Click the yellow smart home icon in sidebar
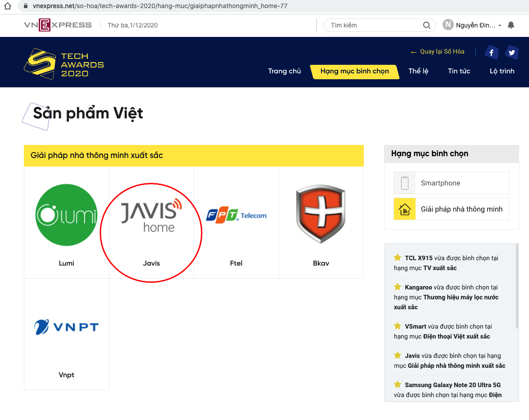 tap(404, 208)
